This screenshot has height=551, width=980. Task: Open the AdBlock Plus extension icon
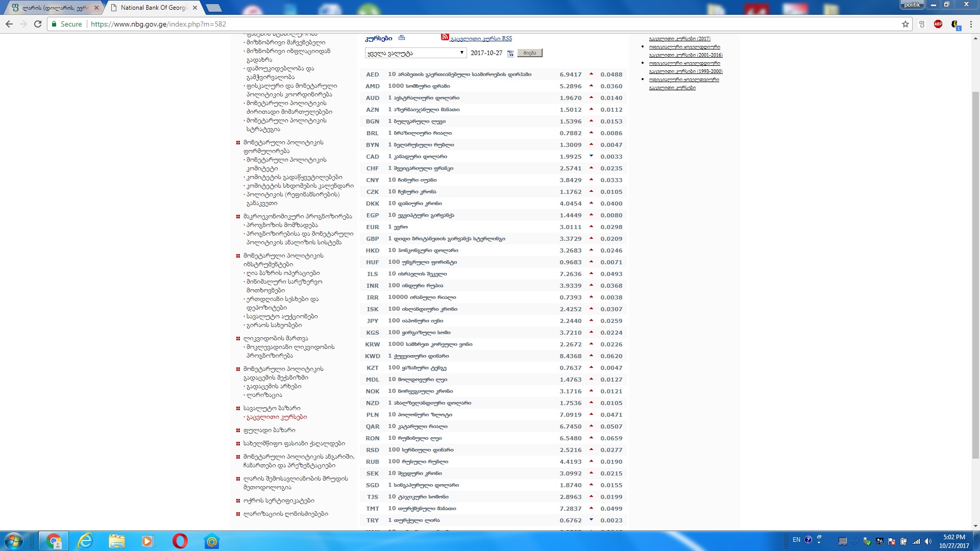point(938,24)
